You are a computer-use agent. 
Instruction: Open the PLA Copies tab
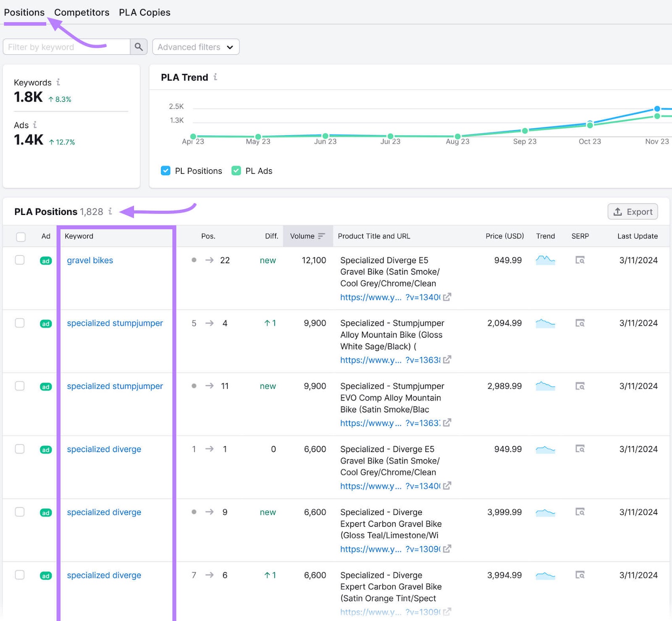pos(144,12)
